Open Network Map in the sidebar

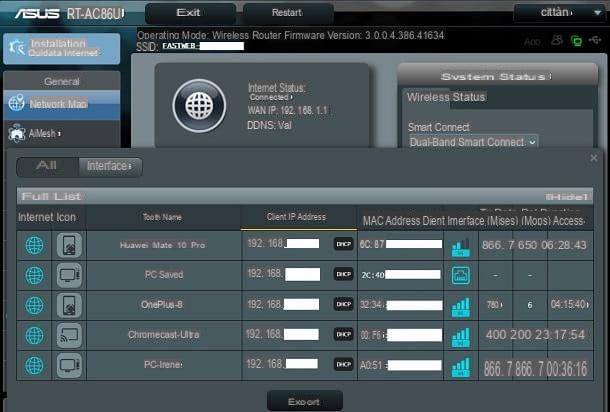click(x=61, y=104)
